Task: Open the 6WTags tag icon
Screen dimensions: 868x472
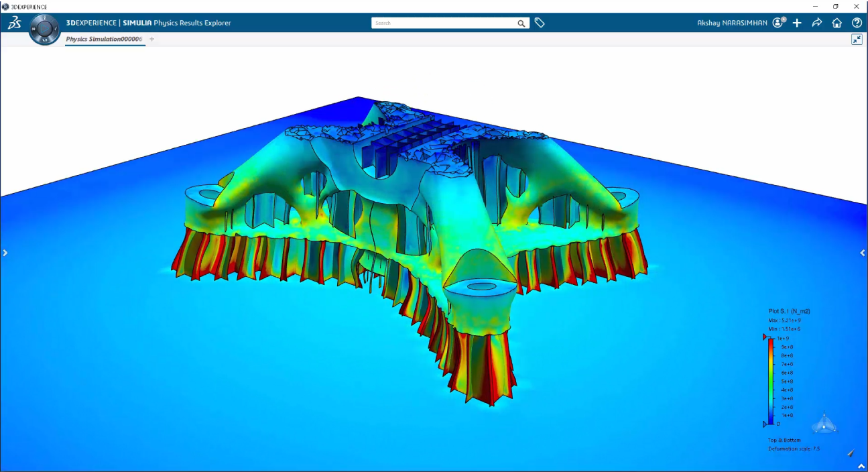Action: tap(540, 23)
